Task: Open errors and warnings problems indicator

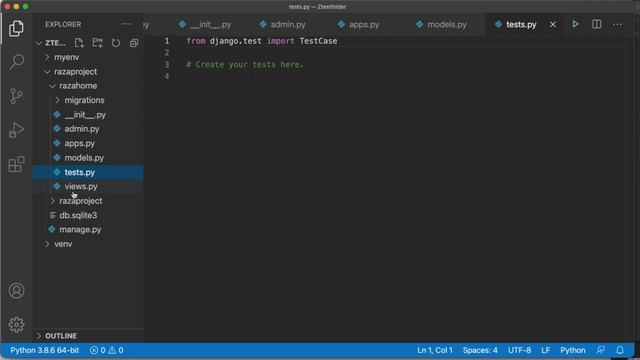Action: [x=107, y=350]
